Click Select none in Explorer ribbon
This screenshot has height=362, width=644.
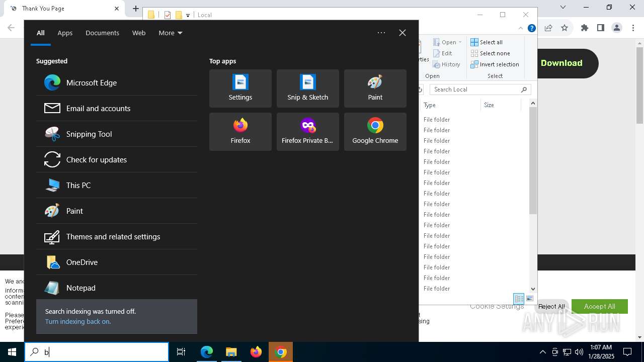490,53
